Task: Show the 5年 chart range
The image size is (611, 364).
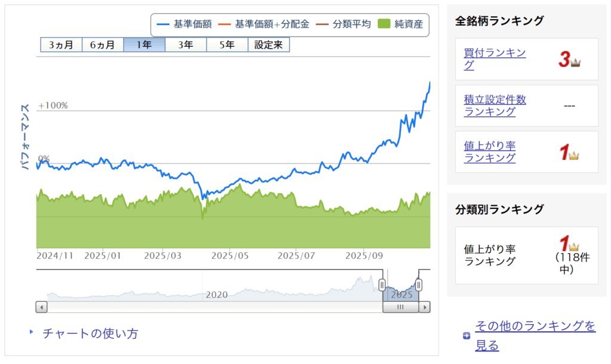Action: pyautogui.click(x=227, y=45)
